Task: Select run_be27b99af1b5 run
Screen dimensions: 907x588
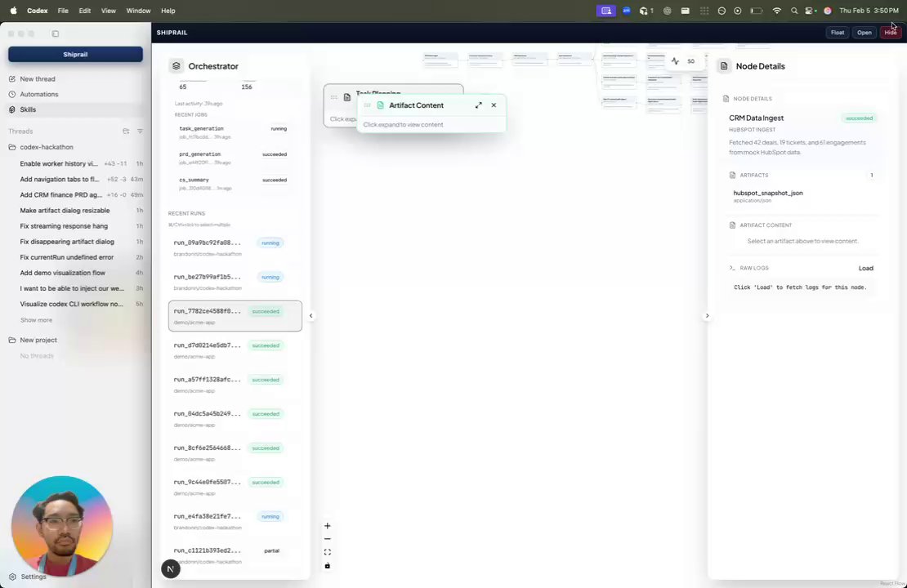Action: click(x=235, y=282)
